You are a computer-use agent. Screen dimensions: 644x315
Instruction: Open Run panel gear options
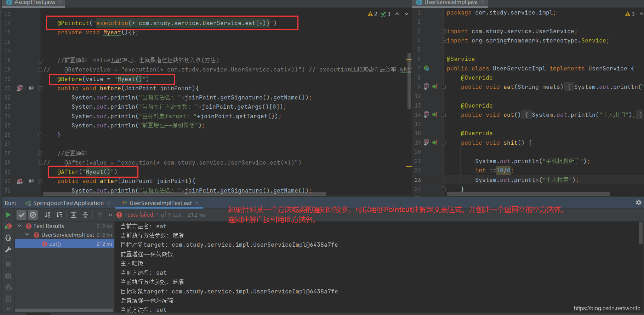point(639,202)
